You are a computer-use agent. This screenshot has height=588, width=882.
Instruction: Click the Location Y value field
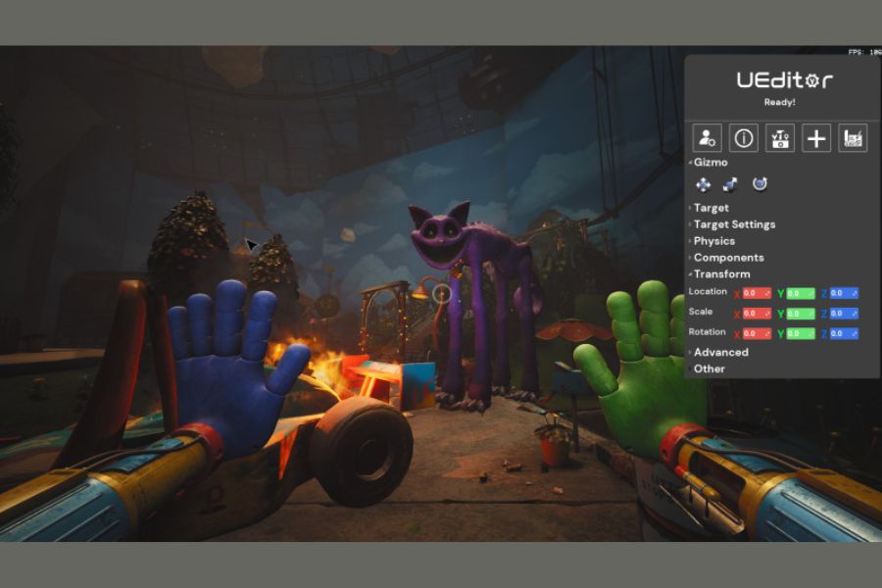801,293
